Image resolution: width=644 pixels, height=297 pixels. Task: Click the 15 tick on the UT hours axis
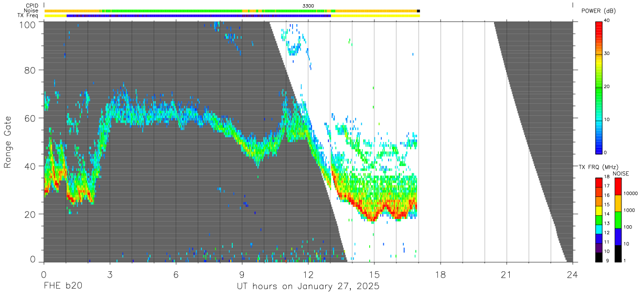tap(374, 274)
